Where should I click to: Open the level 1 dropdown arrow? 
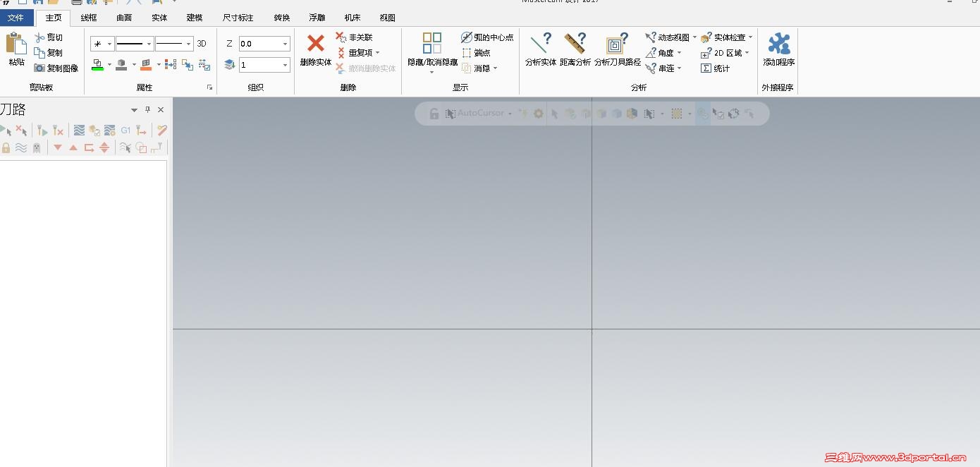click(x=285, y=65)
